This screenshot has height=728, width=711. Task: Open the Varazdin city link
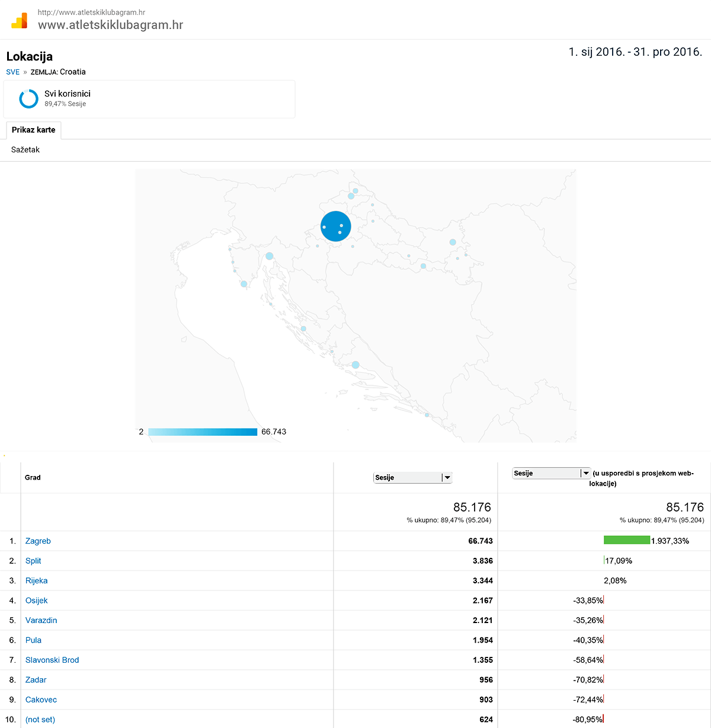(41, 620)
